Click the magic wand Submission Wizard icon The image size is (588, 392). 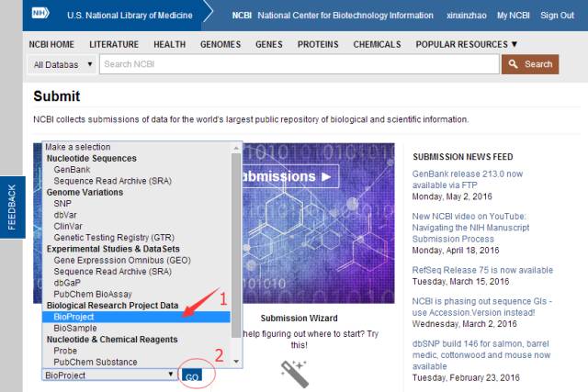(294, 371)
